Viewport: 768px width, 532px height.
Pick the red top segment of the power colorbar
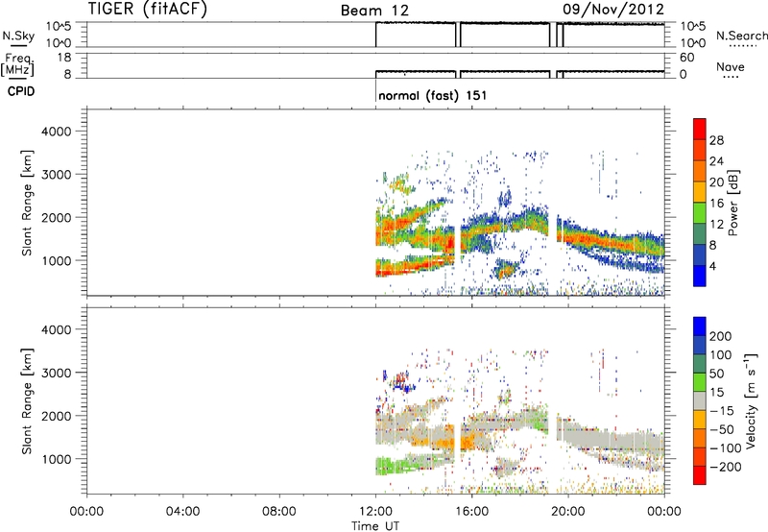pyautogui.click(x=700, y=130)
